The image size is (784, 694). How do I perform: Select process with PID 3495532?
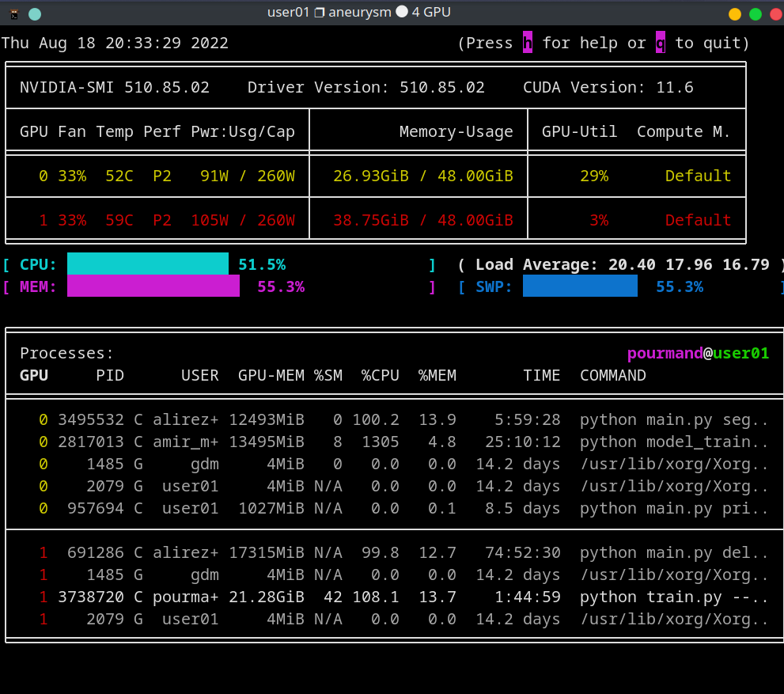[90, 419]
